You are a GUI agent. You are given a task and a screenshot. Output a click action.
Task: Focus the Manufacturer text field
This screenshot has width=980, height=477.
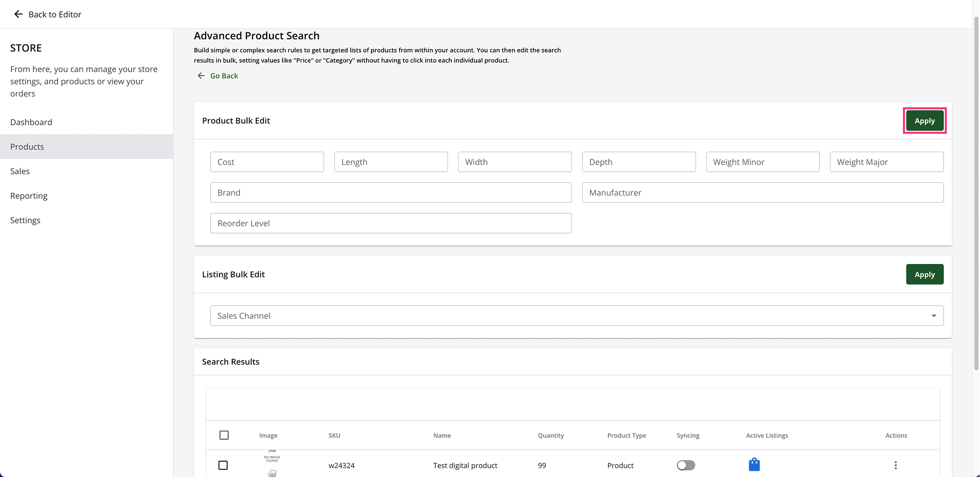tap(763, 193)
